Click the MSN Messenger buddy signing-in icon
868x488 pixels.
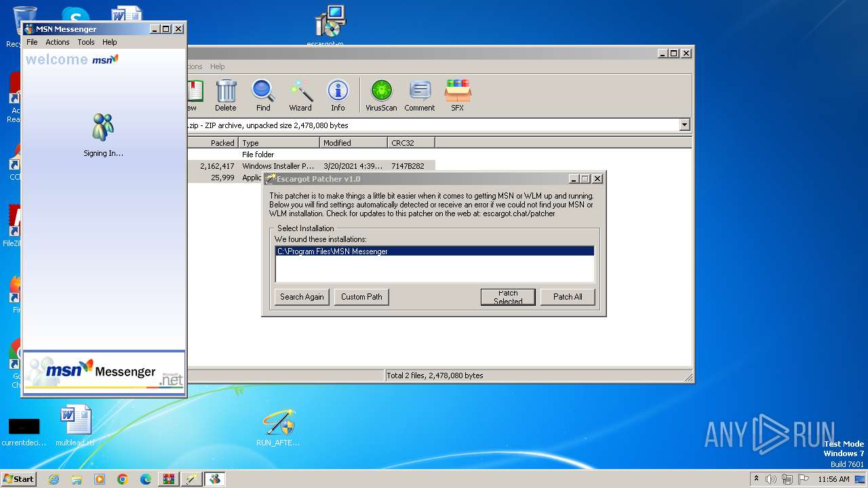coord(103,127)
